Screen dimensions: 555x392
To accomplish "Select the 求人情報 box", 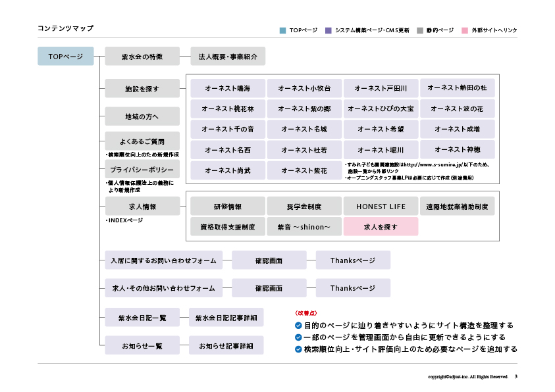I will (142, 206).
